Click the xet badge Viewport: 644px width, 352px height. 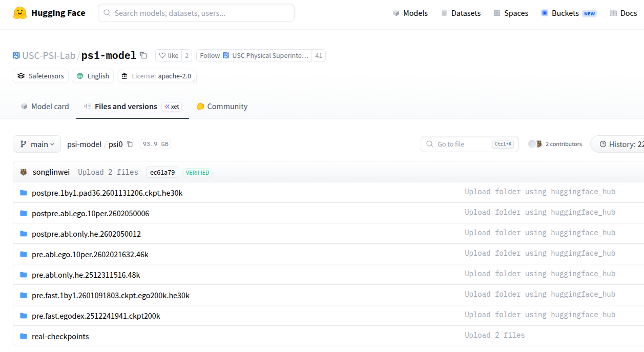(172, 107)
